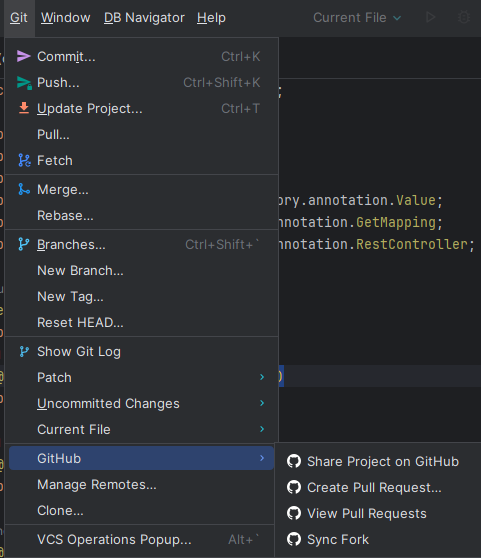
Task: Open the Help menu
Action: tap(211, 17)
